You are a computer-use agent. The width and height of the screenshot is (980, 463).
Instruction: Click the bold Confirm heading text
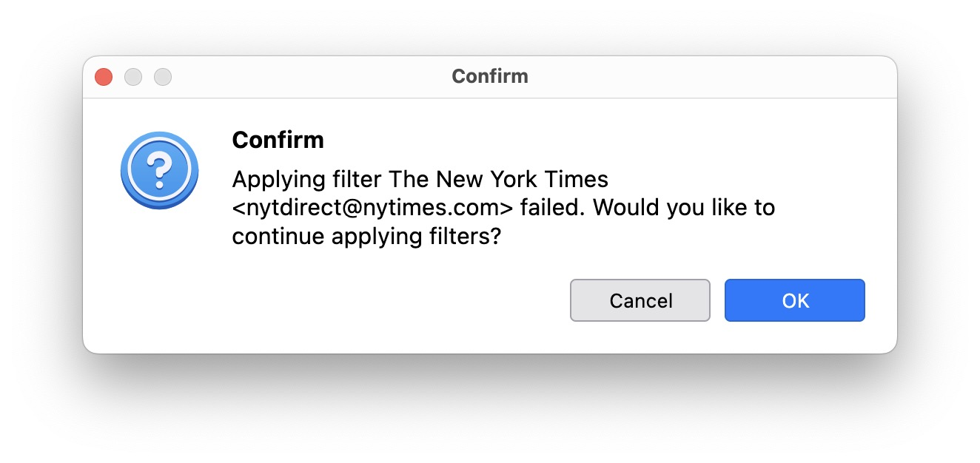tap(278, 140)
